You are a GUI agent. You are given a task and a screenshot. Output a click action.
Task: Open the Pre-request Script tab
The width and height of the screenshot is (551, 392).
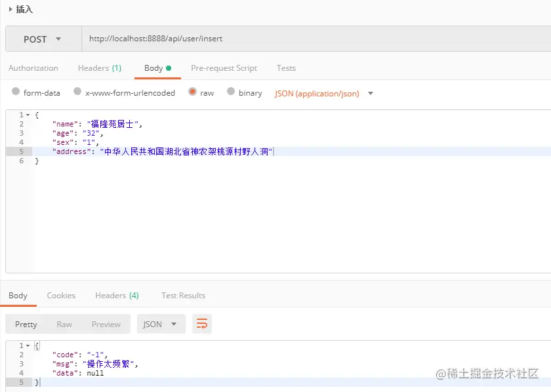tap(224, 68)
